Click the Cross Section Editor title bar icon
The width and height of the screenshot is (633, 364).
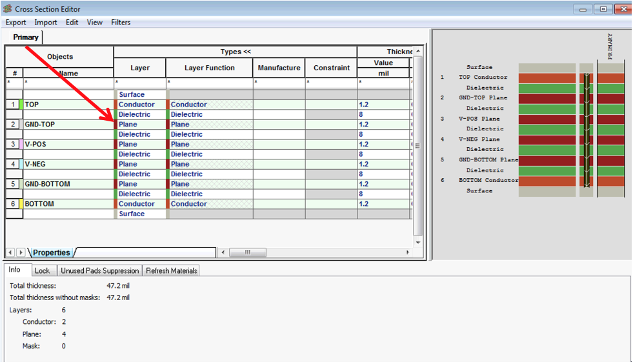coord(8,9)
